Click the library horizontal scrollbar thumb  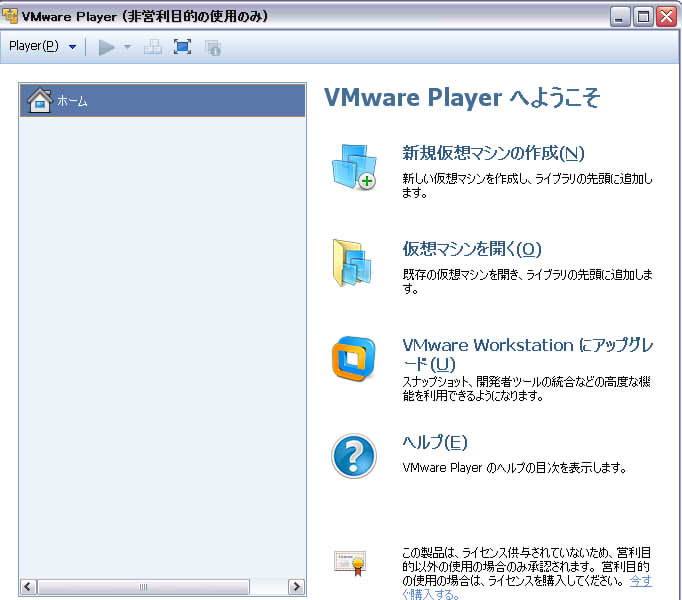(144, 587)
